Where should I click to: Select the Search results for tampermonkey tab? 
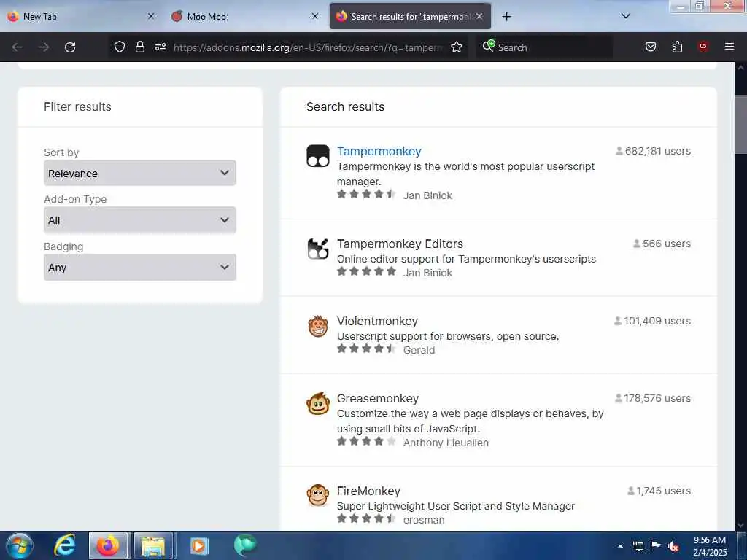tap(410, 16)
